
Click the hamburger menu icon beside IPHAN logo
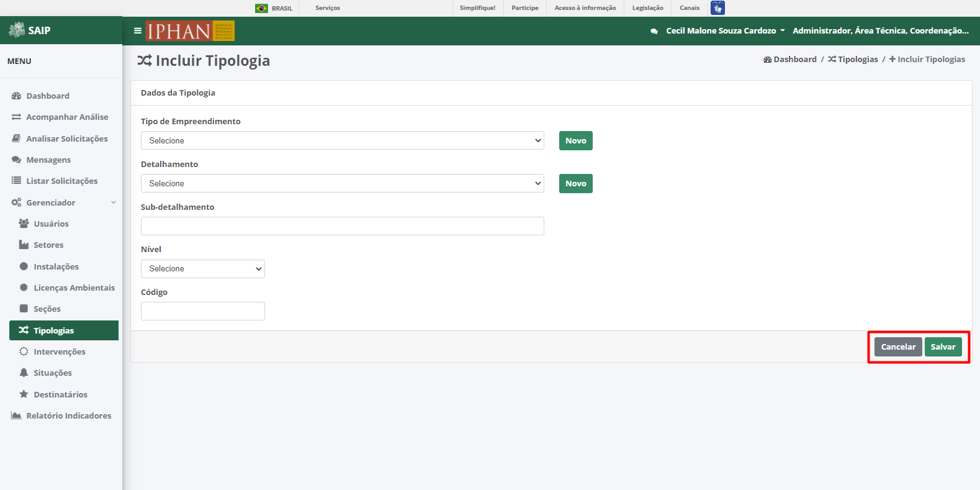click(x=138, y=30)
